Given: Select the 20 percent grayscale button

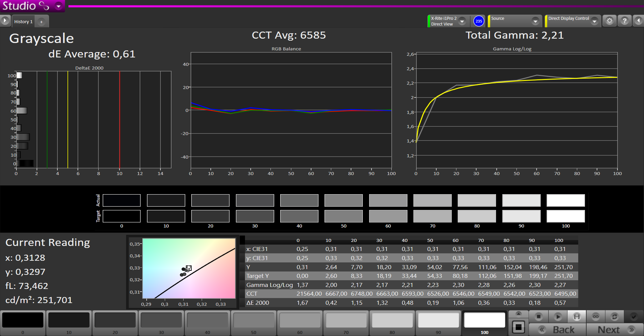Looking at the screenshot, I should pos(115,323).
